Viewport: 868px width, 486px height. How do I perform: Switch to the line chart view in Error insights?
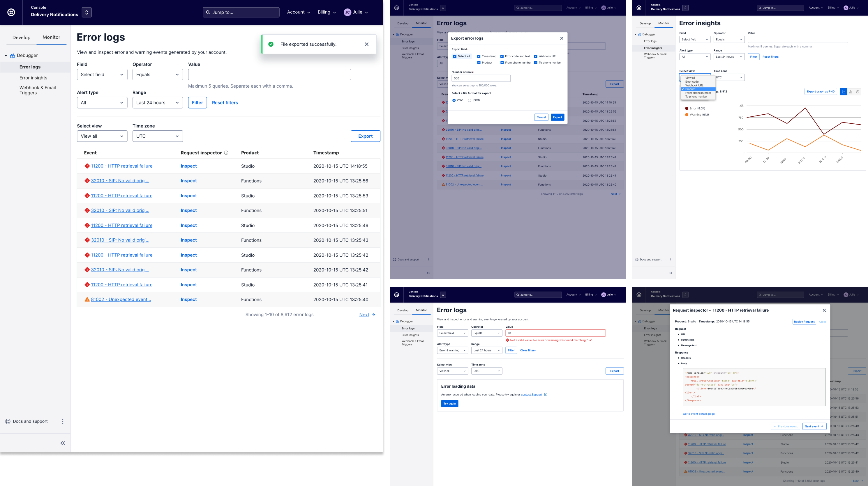pos(844,92)
